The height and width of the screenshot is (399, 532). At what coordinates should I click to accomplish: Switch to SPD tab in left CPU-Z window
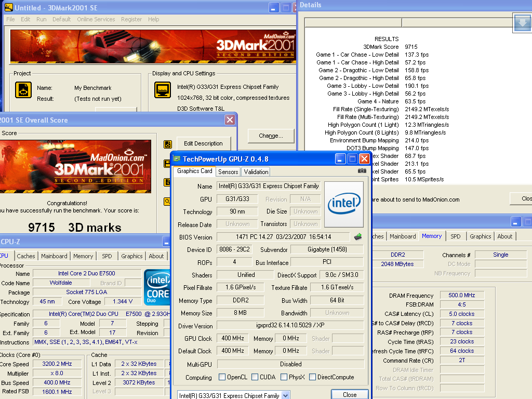(x=107, y=256)
